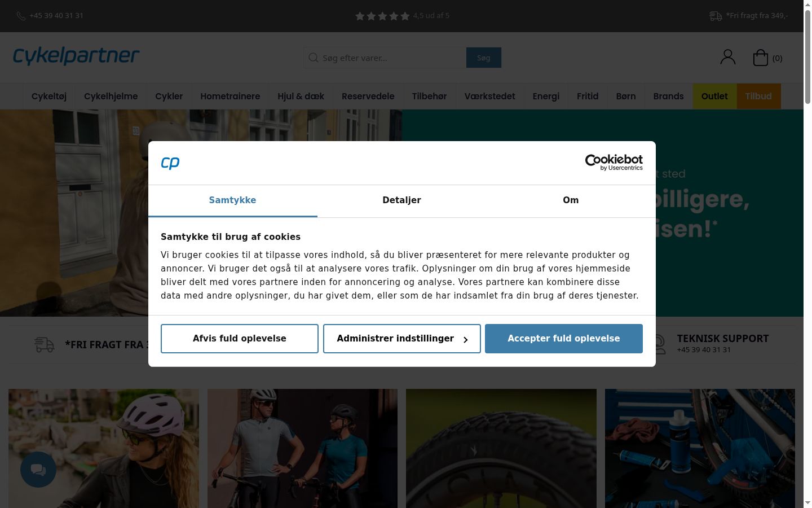Click the phone icon in top bar

[21, 16]
